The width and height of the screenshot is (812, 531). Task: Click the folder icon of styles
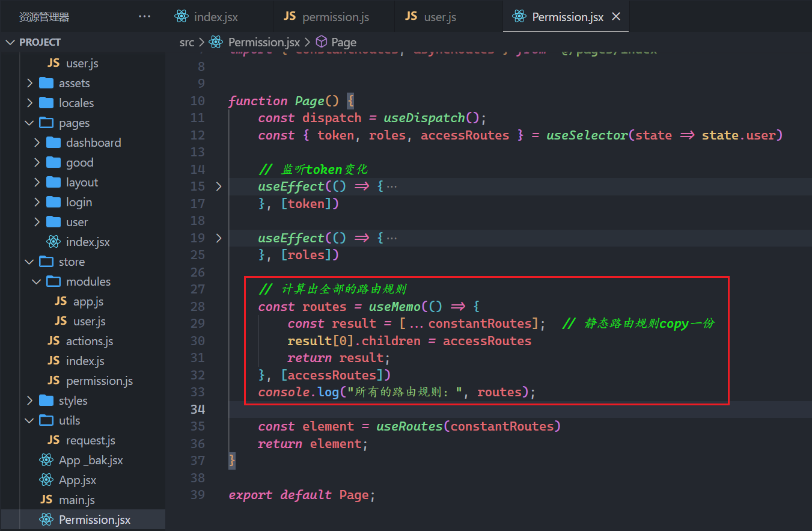click(46, 401)
